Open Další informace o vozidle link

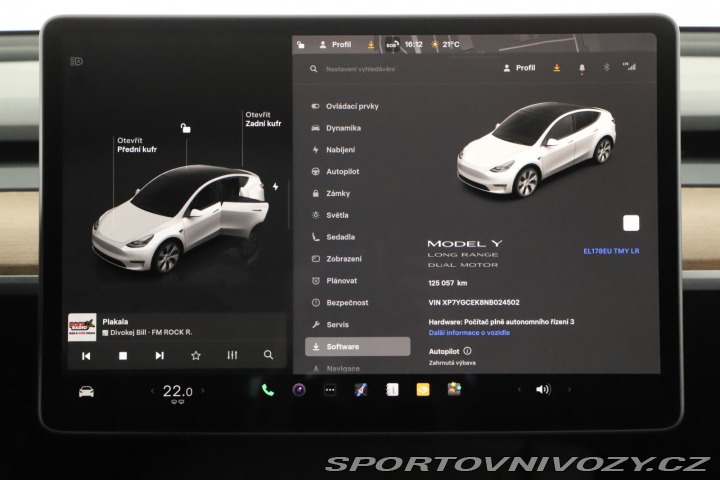coord(469,333)
